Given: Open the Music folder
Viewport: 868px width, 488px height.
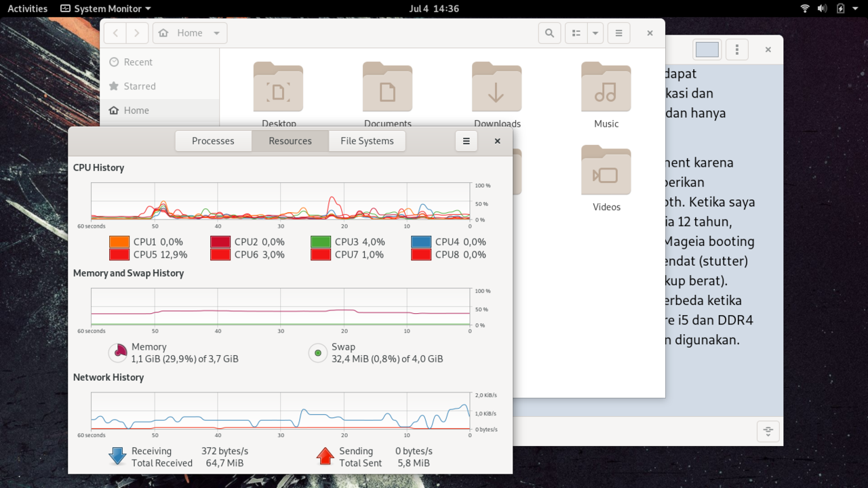Looking at the screenshot, I should (x=606, y=94).
